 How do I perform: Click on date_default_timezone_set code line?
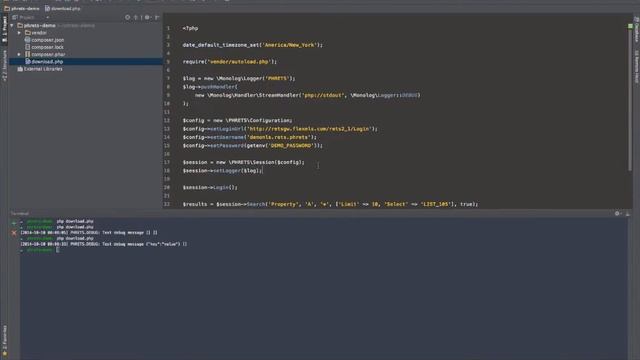pyautogui.click(x=252, y=45)
